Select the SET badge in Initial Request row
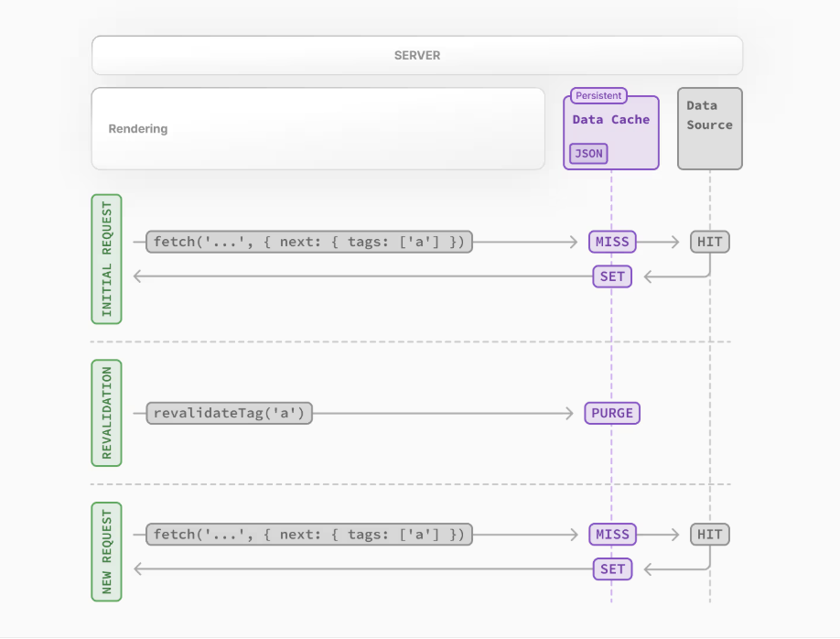840x639 pixels. click(612, 276)
